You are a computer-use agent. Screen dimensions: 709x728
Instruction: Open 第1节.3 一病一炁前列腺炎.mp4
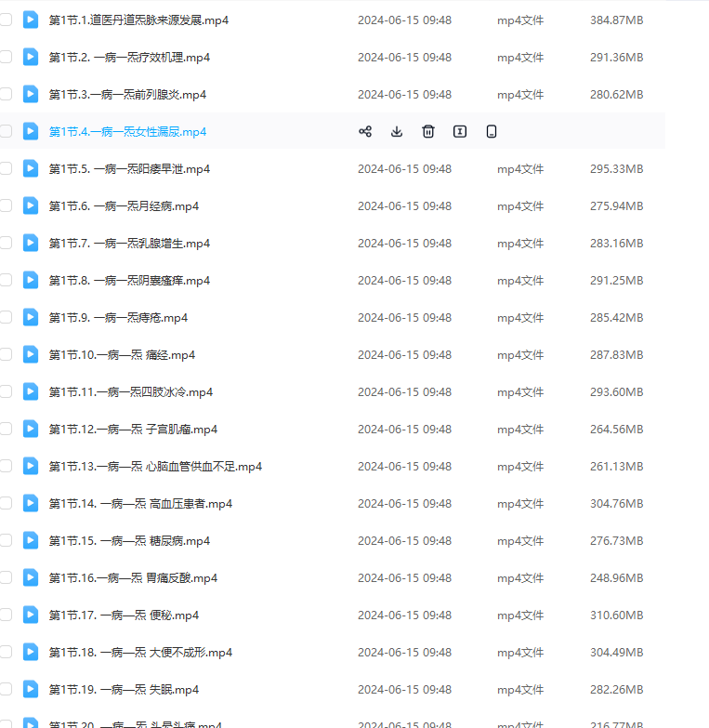127,95
